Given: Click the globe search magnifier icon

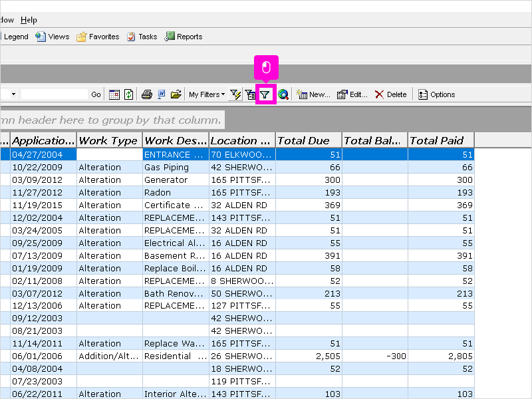Looking at the screenshot, I should (x=283, y=94).
